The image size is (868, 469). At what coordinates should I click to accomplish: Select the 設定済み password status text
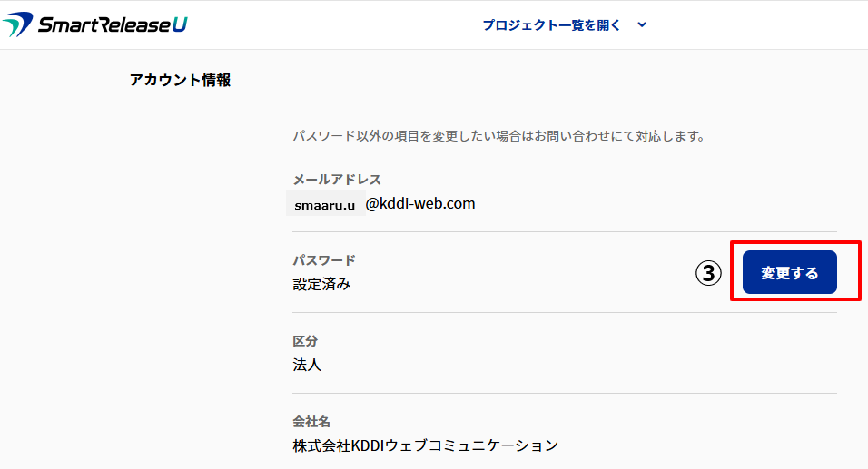321,284
